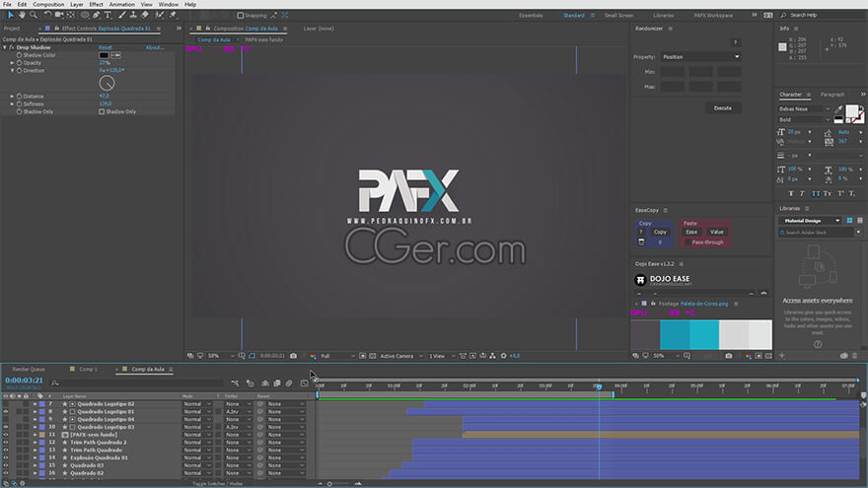Take a snapshot with the viewer camera icon

coord(293,356)
